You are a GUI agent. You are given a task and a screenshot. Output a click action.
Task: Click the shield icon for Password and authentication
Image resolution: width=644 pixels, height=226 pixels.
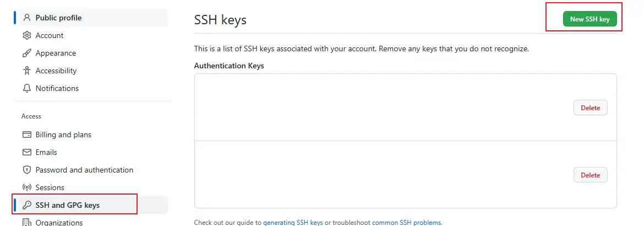[27, 170]
